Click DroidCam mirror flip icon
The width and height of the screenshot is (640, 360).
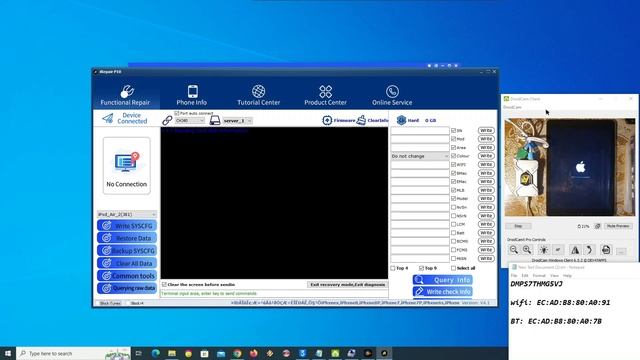(x=575, y=250)
